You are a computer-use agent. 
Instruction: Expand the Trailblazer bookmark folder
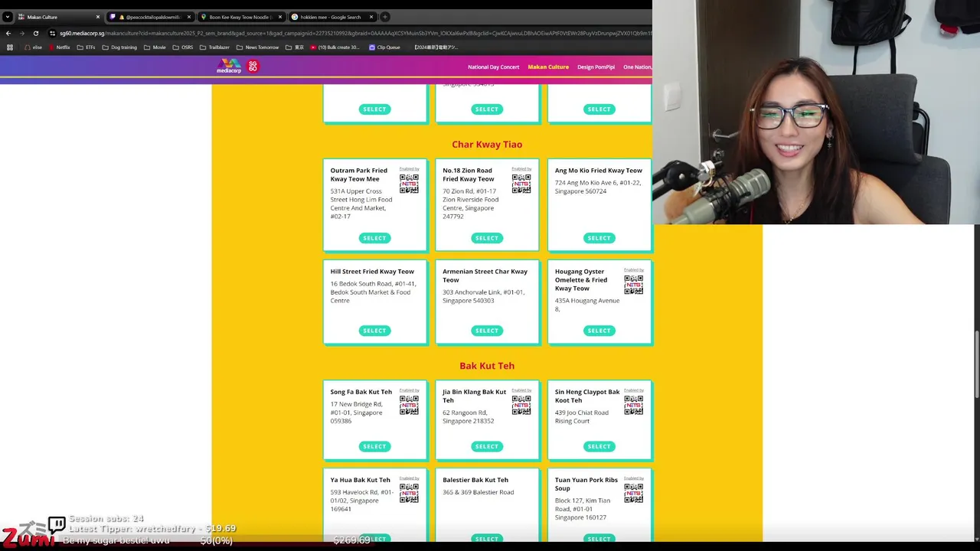pos(214,47)
